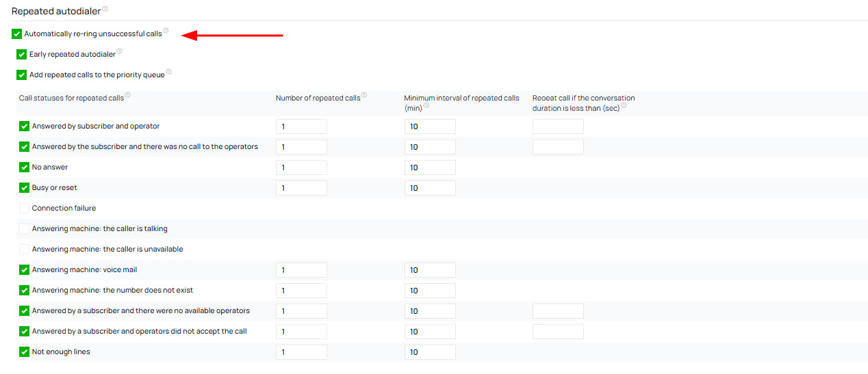
Task: Toggle the Busy or reset checkbox
Action: coord(25,188)
